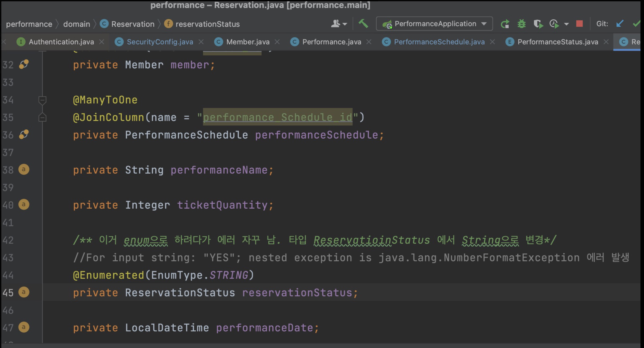The height and width of the screenshot is (348, 644).
Task: Click the Authentication.java interface icon in tab
Action: 21,42
